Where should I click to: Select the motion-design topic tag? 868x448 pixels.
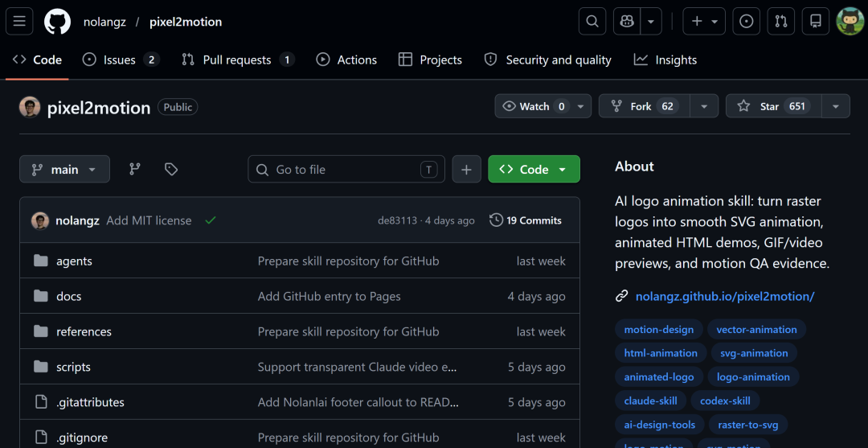pyautogui.click(x=659, y=330)
